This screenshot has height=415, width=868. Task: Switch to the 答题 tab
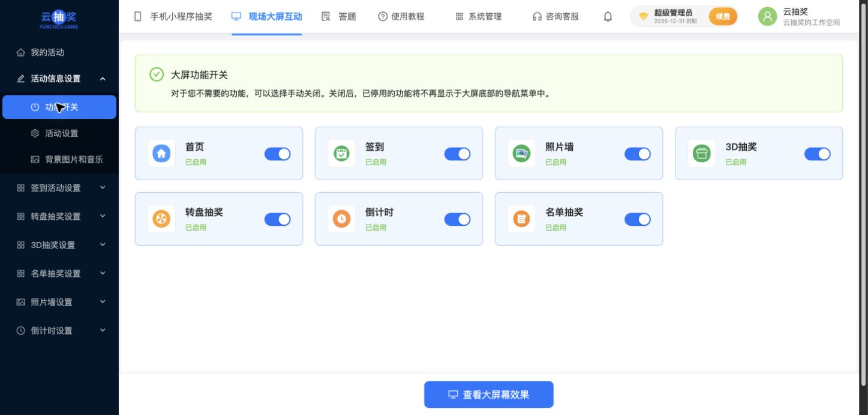(x=339, y=17)
